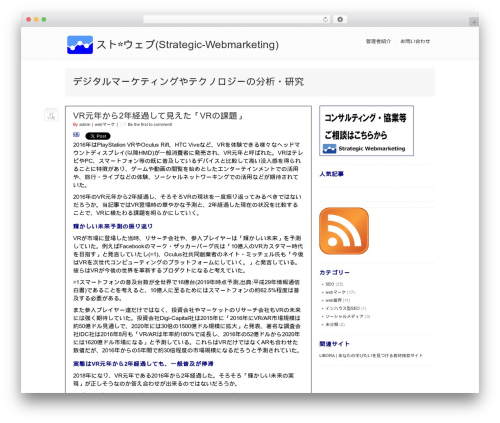Select the web業界 category in sidebar

pos(333,300)
